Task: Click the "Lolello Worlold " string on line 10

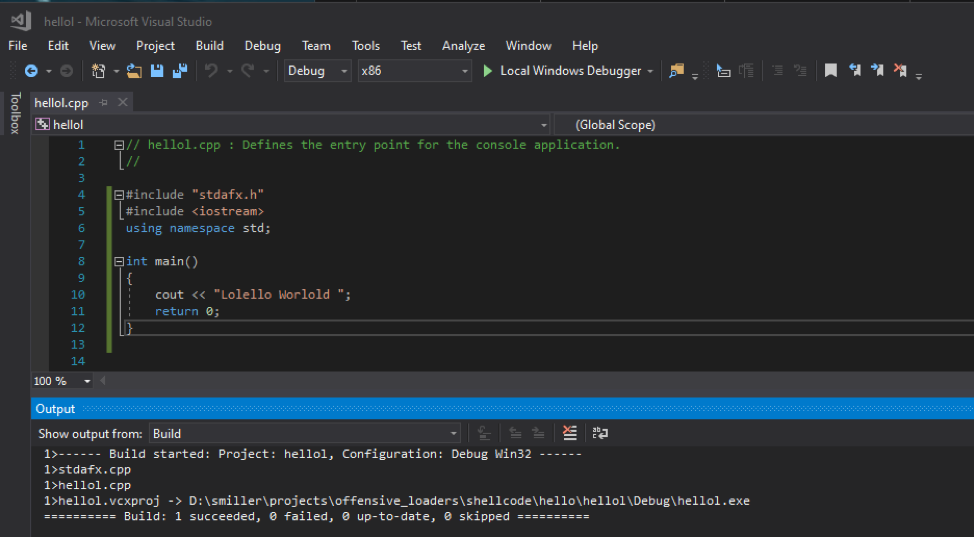Action: [278, 295]
